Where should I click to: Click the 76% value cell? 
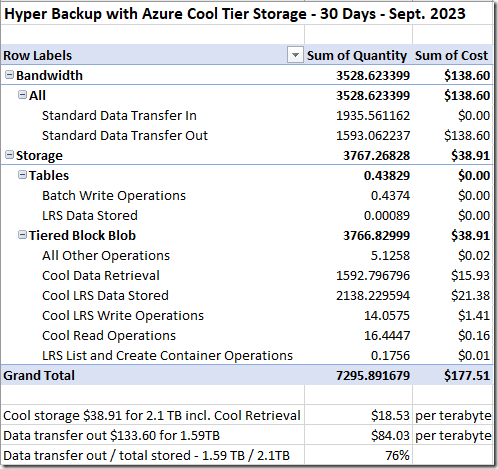click(397, 456)
